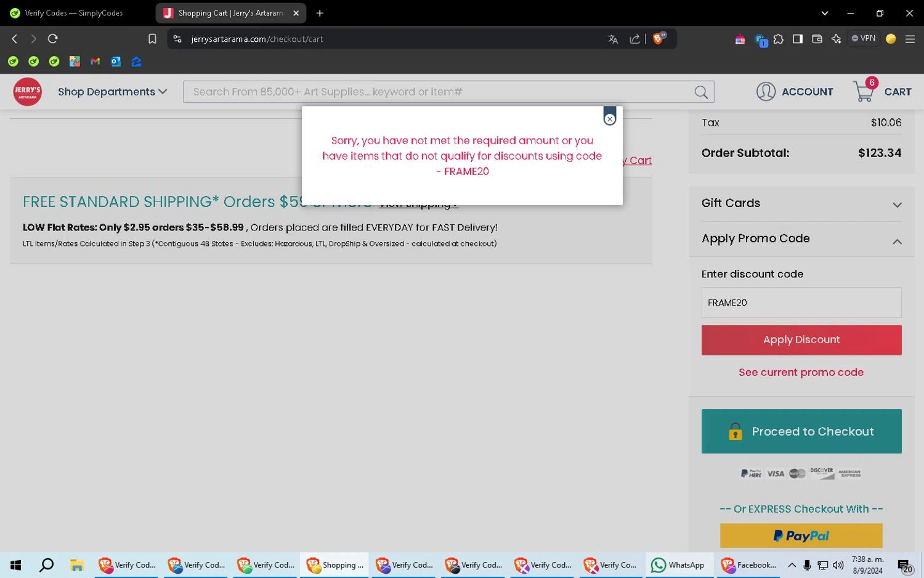Open the colorful puzzle bookmark icon
This screenshot has width=924, height=578.
click(x=75, y=62)
